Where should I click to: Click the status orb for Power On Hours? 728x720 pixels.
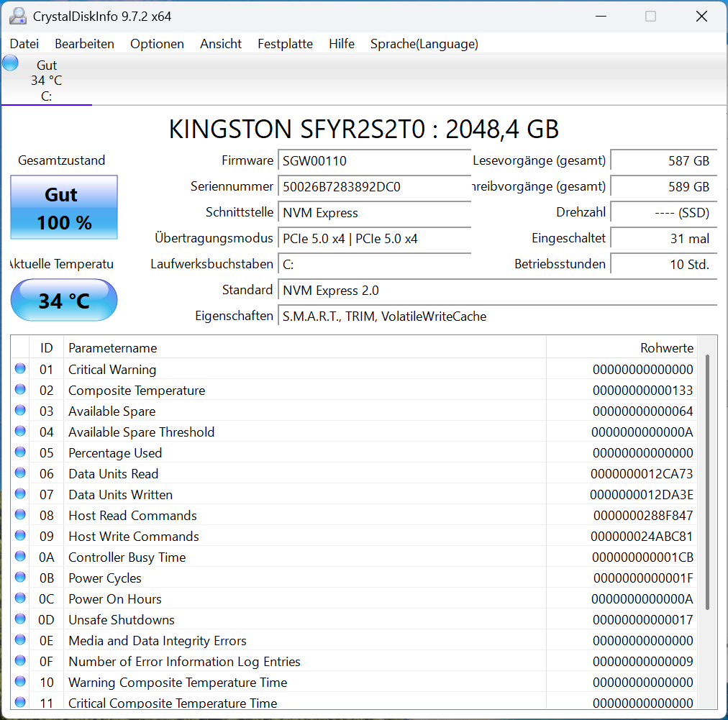point(20,598)
